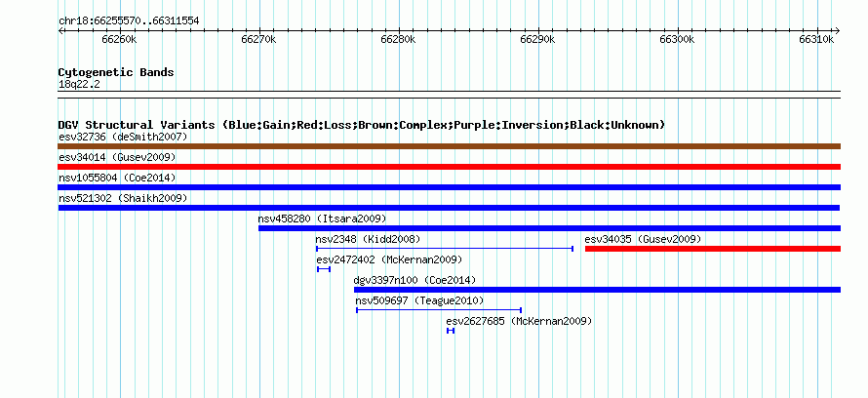Screen dimensions: 868x398
Task: Select the red esv34014 loss variant bar
Action: pos(449,167)
